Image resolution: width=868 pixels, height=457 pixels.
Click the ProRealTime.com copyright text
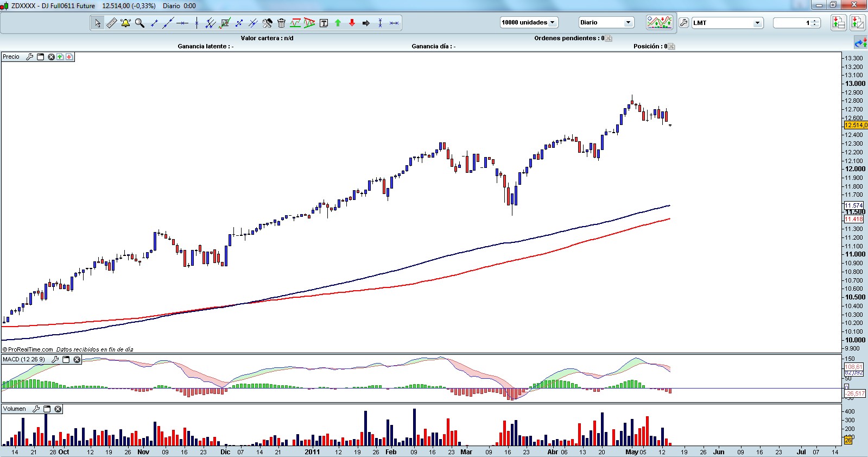[x=28, y=349]
